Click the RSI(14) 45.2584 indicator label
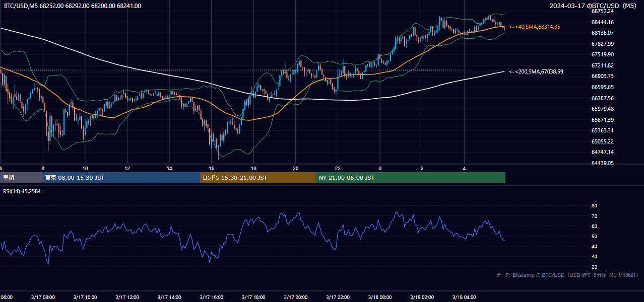Image resolution: width=644 pixels, height=302 pixels. tap(22, 191)
